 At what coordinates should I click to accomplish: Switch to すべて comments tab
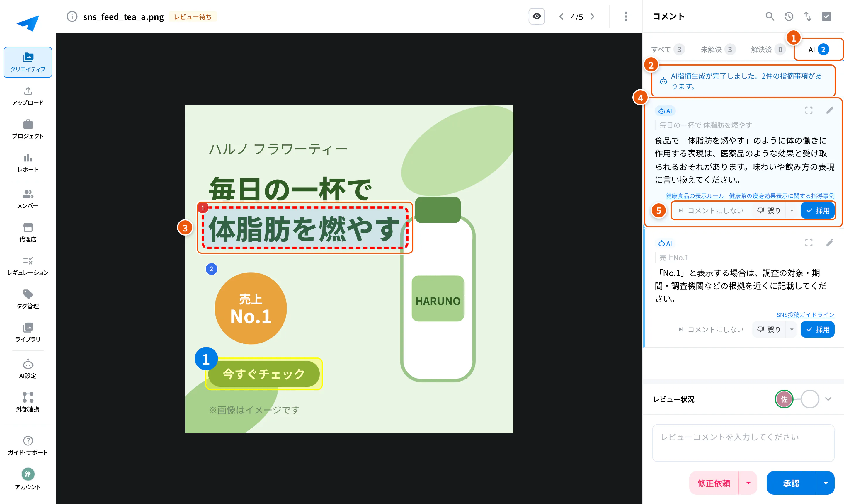pos(668,50)
